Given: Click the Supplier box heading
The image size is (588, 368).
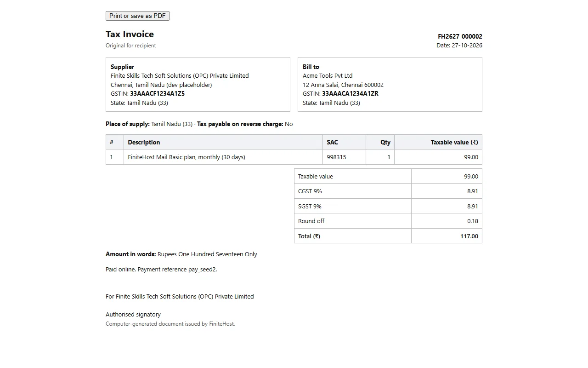Looking at the screenshot, I should 122,67.
